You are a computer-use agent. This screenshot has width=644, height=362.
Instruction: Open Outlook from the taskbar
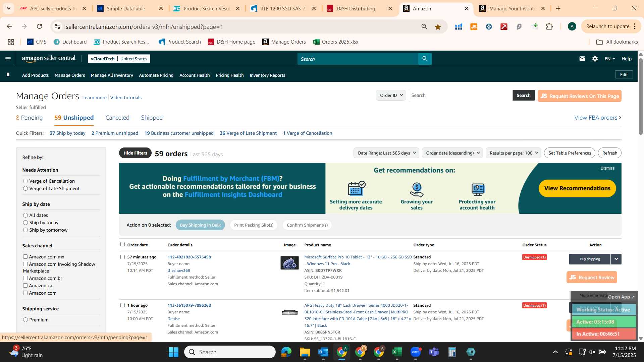323,352
